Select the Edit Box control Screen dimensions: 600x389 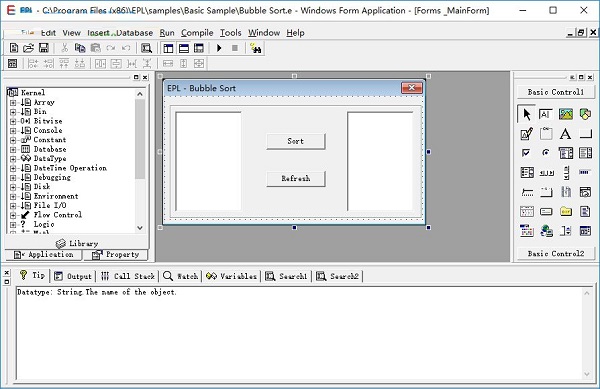546,114
